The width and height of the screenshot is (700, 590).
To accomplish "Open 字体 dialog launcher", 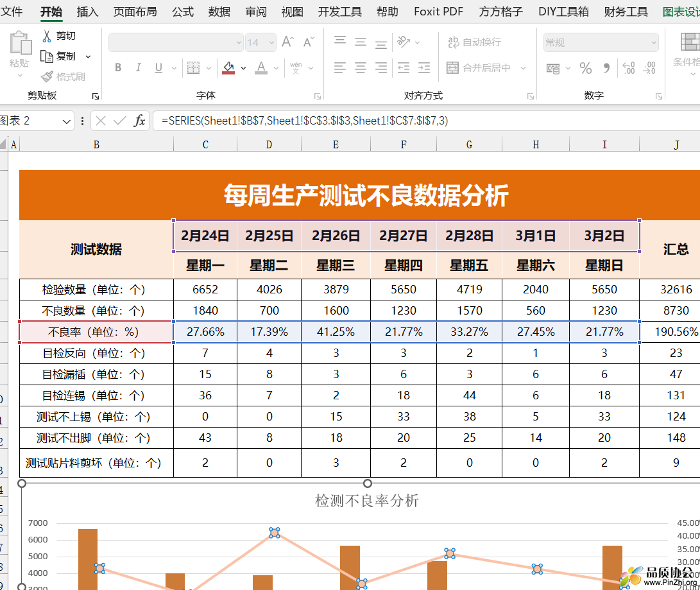I will (x=318, y=96).
